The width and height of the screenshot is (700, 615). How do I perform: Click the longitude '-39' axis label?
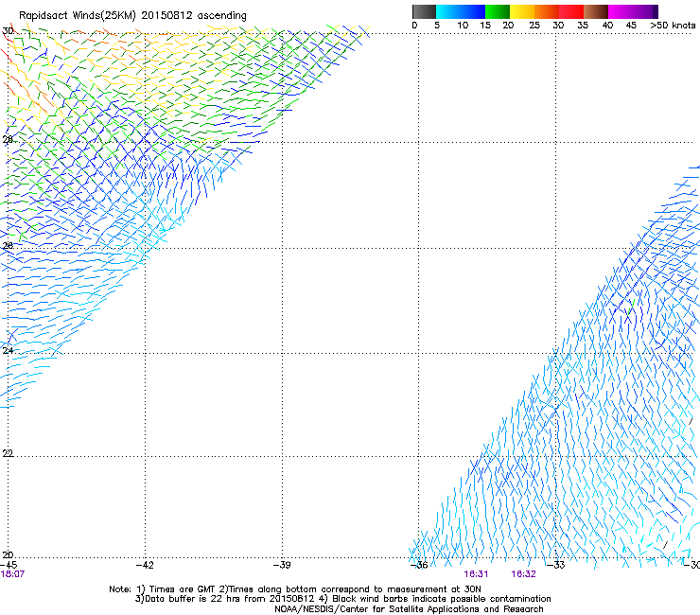click(x=282, y=565)
